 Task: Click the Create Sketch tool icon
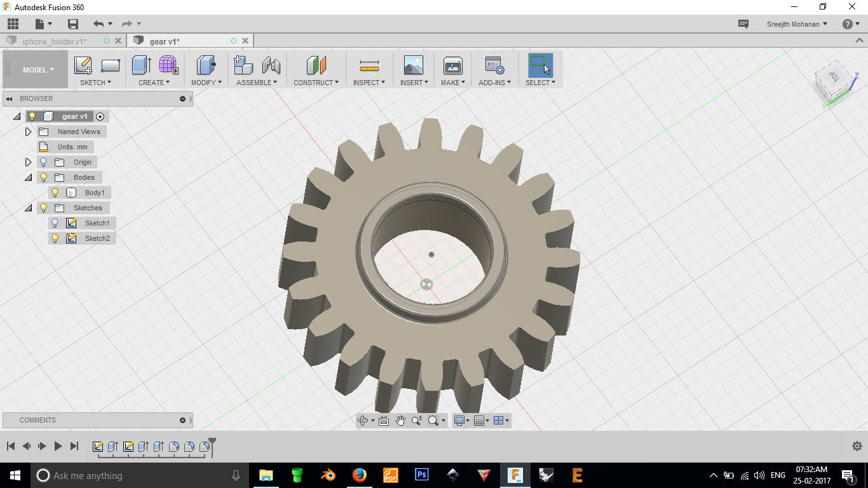click(x=83, y=65)
